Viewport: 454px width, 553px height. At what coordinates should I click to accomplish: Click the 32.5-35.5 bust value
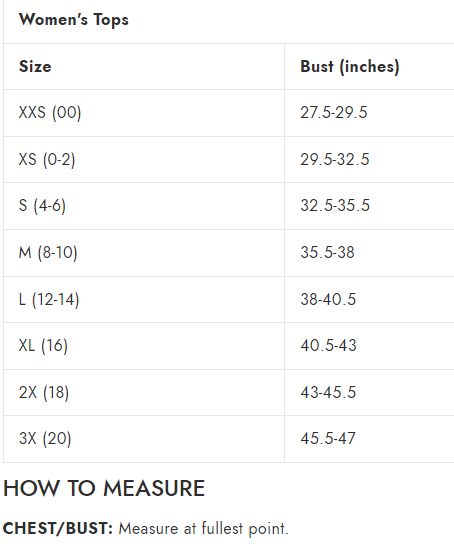[335, 205]
